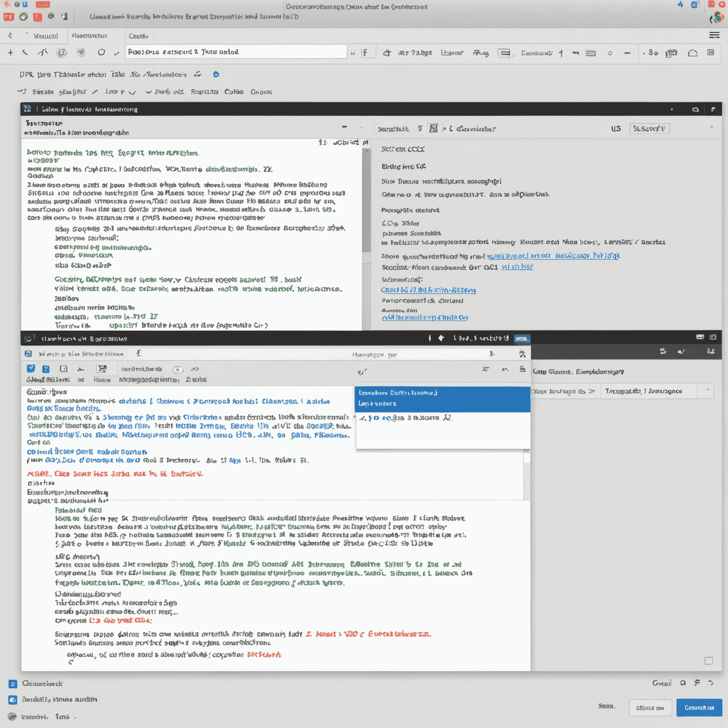Click the shield icon in the main toolbar
The height and width of the screenshot is (728, 728).
coord(82,53)
